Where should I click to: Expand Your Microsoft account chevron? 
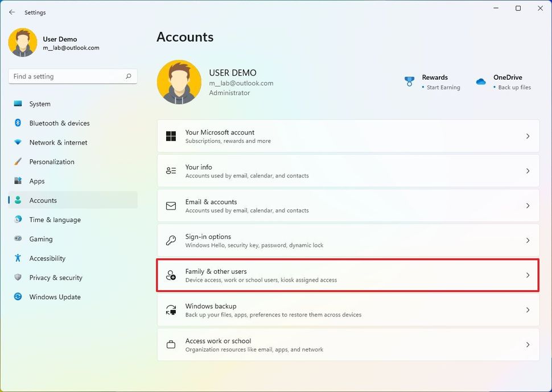pyautogui.click(x=528, y=136)
